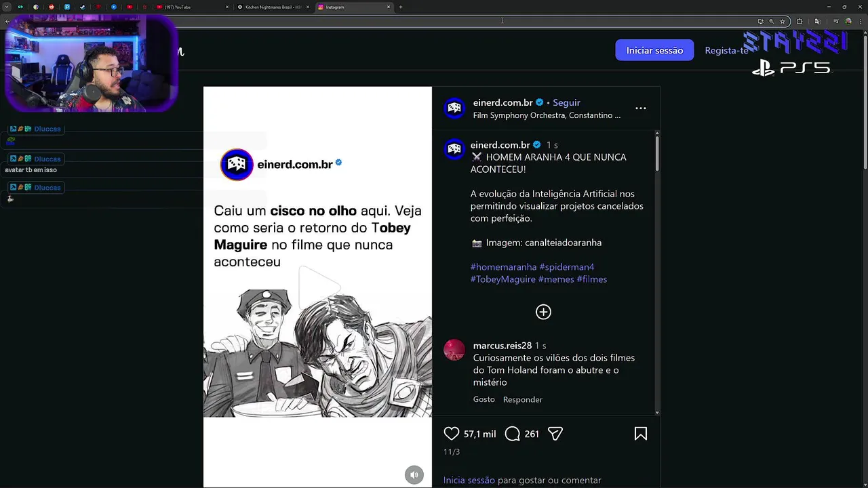Click the Inicia sessão link below post

[469, 480]
